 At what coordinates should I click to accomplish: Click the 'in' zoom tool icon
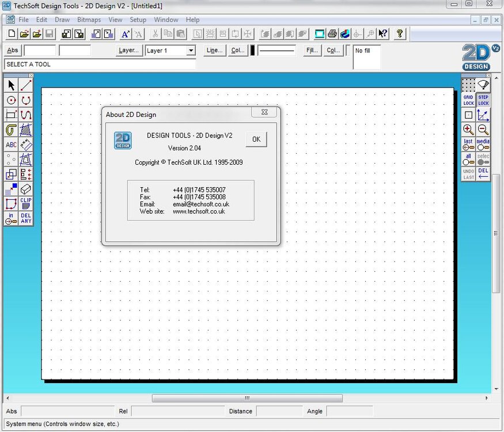pyautogui.click(x=12, y=218)
